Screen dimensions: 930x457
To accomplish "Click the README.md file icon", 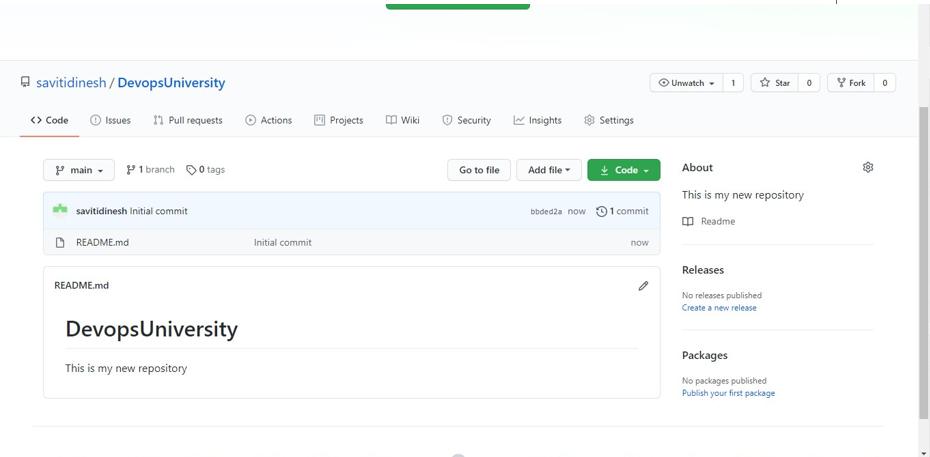I will coord(60,243).
